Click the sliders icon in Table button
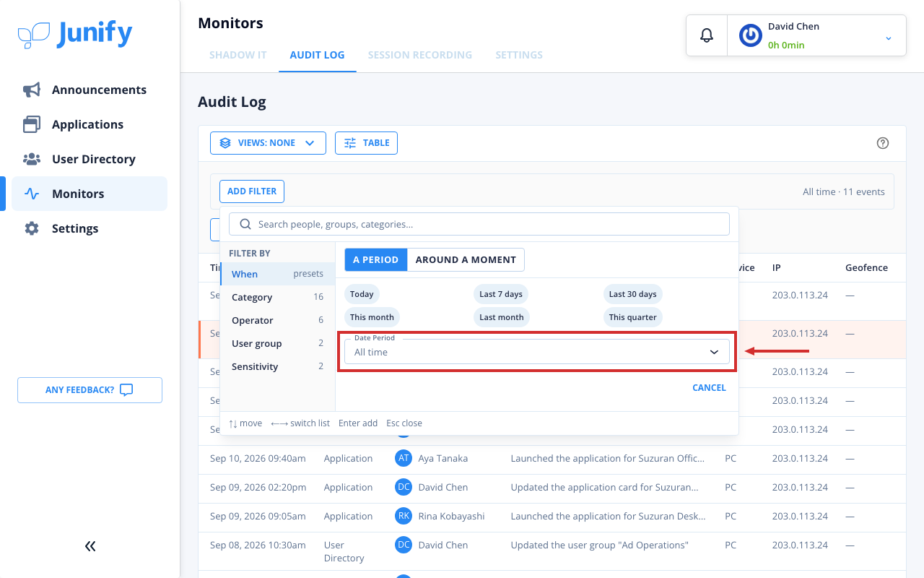 pyautogui.click(x=350, y=143)
